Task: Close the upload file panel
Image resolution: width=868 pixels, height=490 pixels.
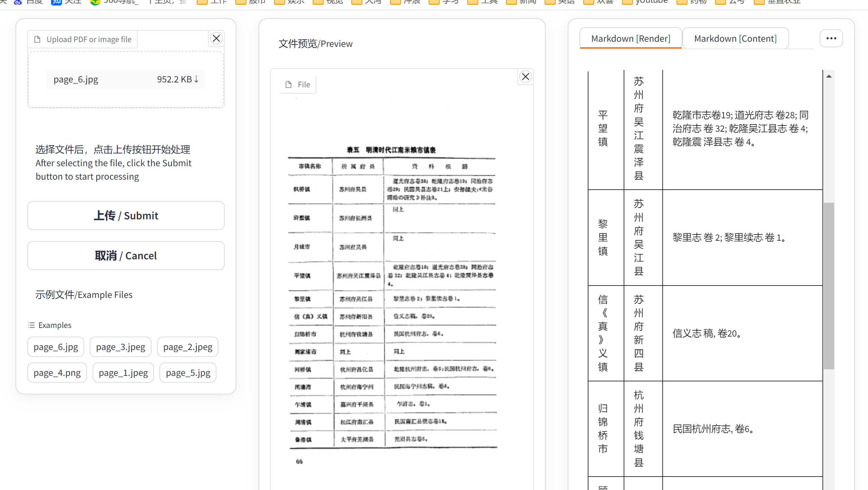Action: (x=216, y=38)
